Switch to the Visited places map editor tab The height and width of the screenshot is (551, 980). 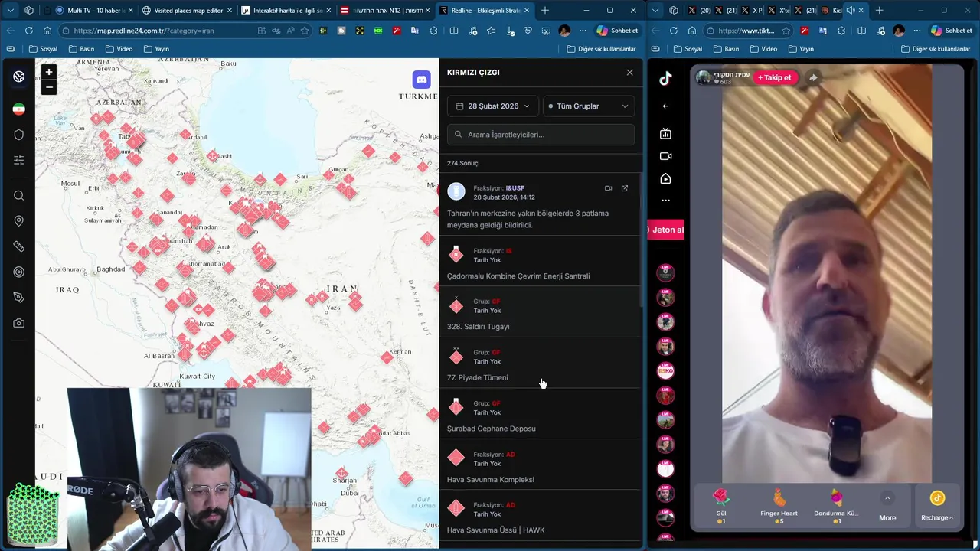coord(186,11)
